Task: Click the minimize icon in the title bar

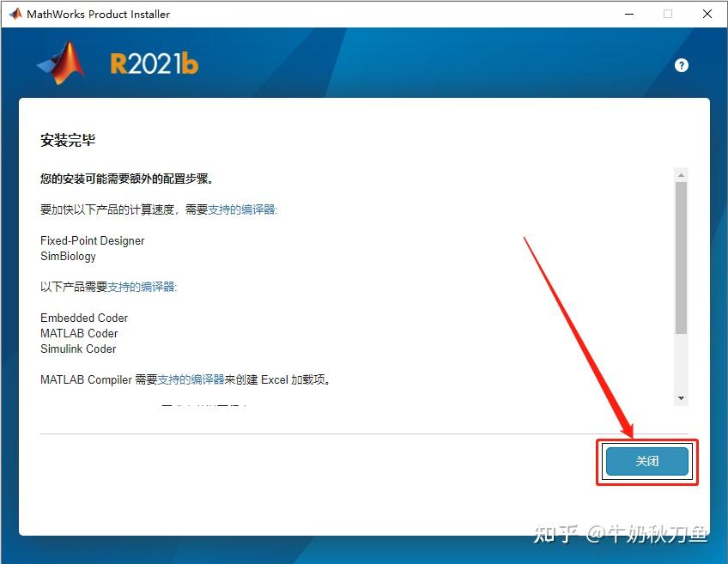Action: [x=629, y=14]
